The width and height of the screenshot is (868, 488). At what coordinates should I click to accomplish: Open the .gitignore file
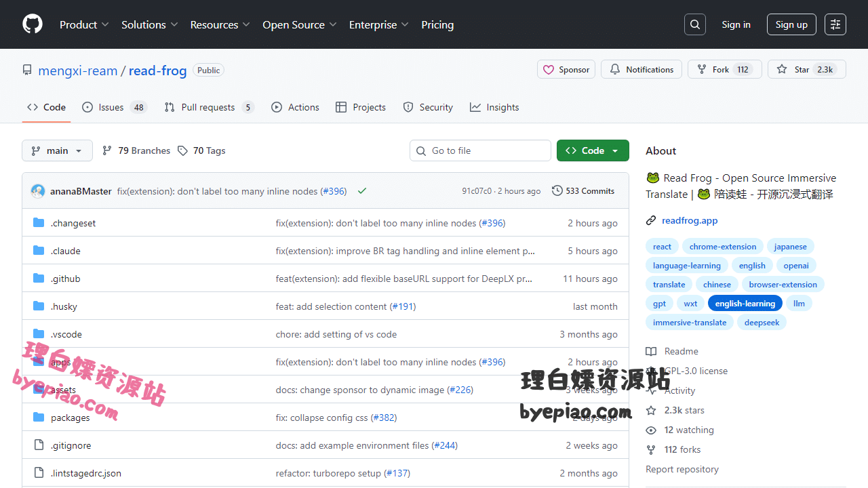pos(71,445)
